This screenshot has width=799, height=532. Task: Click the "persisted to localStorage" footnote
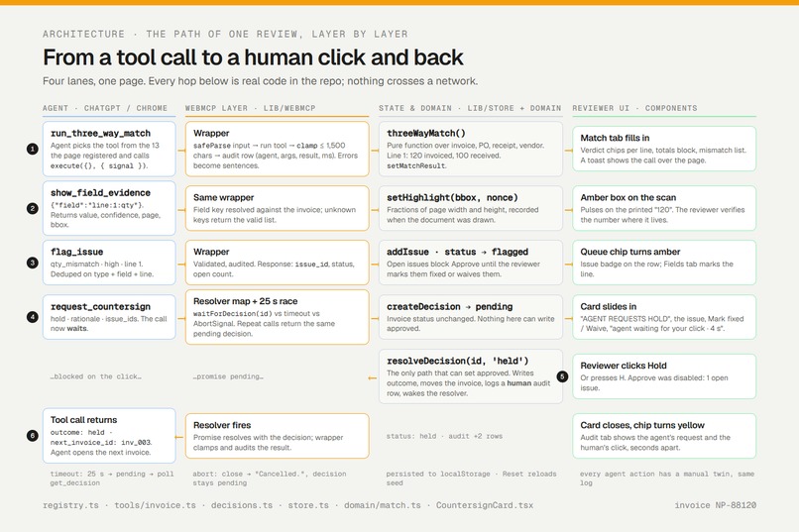click(x=471, y=479)
